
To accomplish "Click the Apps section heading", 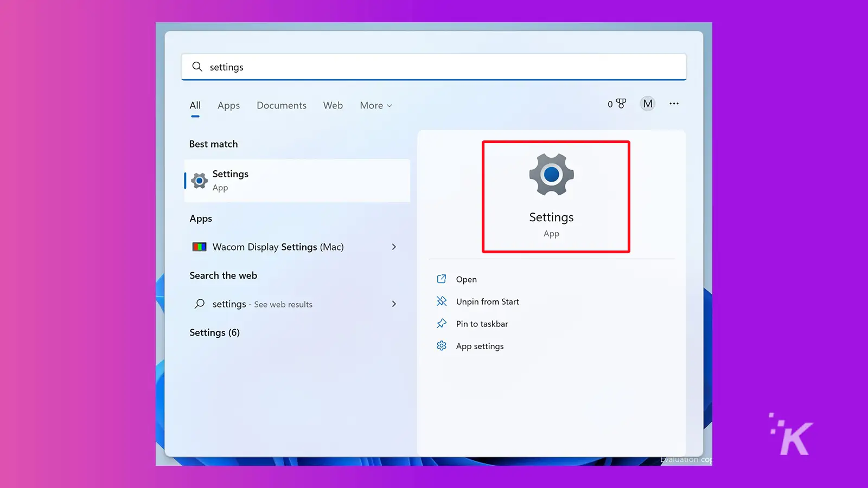I will (201, 219).
